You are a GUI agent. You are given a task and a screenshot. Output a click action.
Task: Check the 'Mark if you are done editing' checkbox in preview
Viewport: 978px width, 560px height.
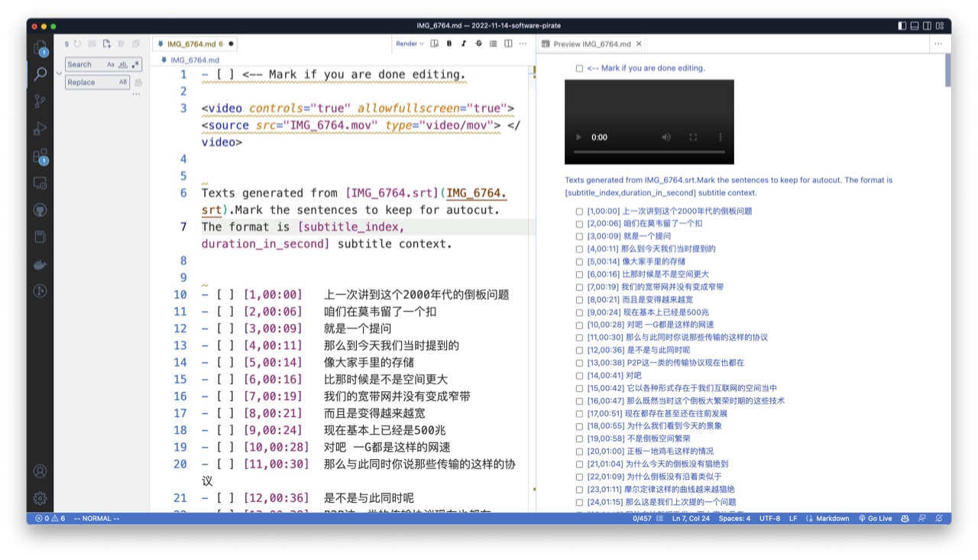579,69
